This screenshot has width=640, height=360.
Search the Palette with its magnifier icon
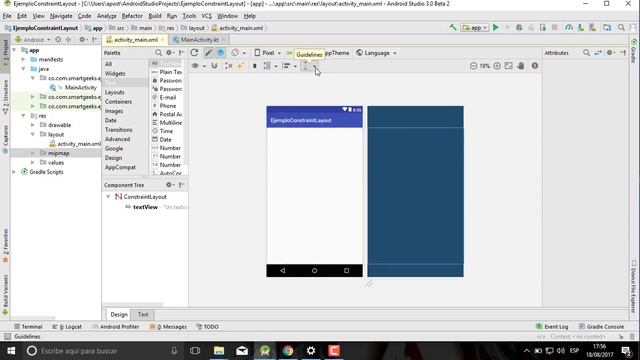158,53
